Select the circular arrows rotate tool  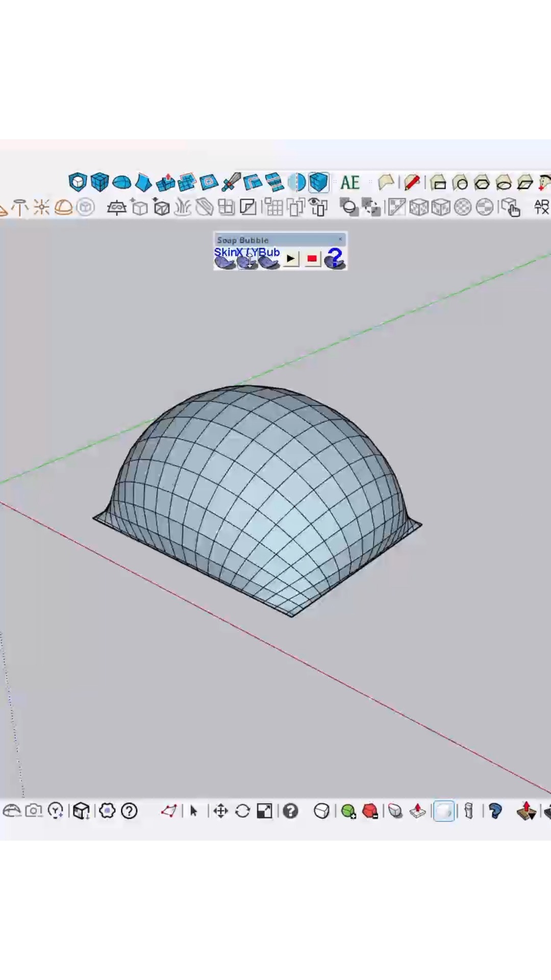[242, 811]
